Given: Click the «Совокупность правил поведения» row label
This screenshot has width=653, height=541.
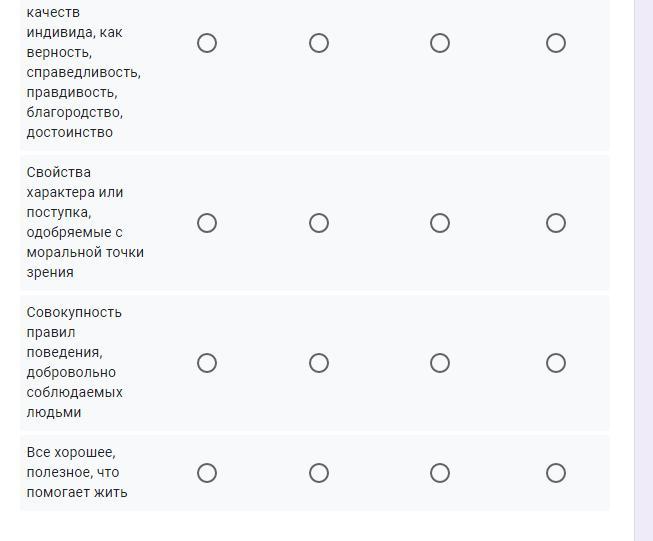Looking at the screenshot, I should click(x=75, y=362).
